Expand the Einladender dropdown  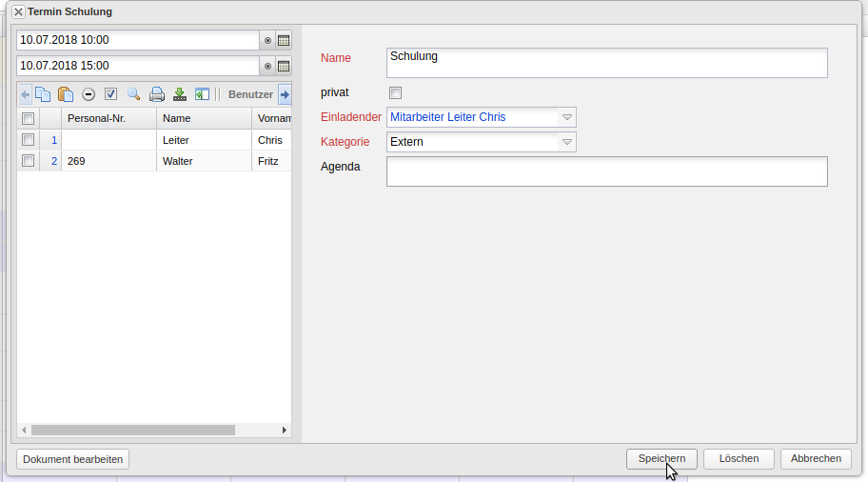566,117
